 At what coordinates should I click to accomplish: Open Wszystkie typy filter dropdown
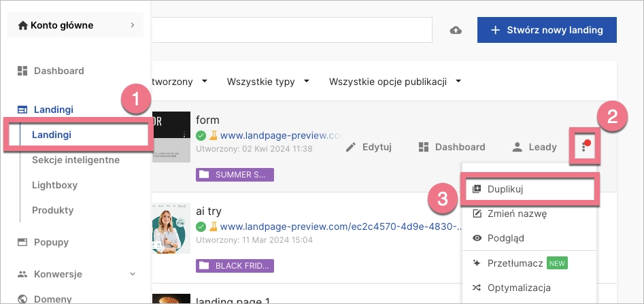click(x=268, y=82)
